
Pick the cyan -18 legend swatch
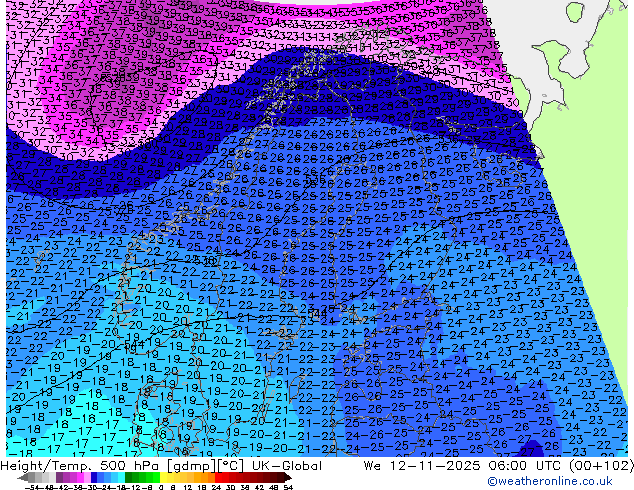[x=121, y=478]
